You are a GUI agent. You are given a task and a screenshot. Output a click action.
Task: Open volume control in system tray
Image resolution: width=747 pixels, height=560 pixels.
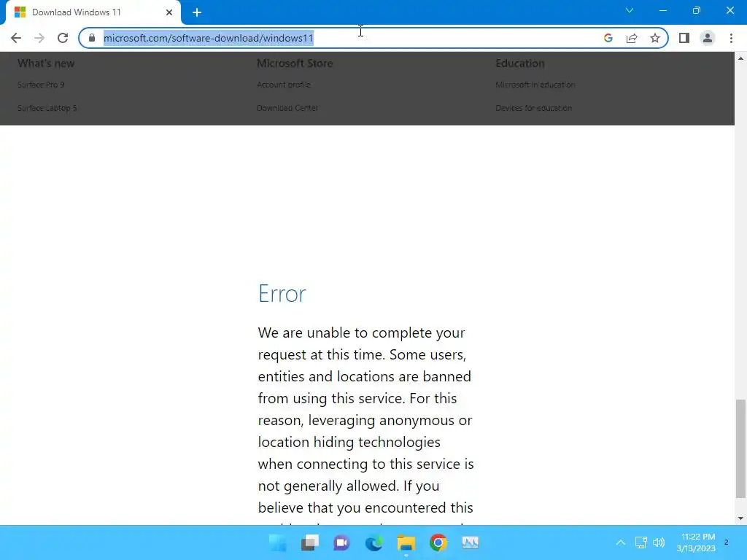(659, 542)
